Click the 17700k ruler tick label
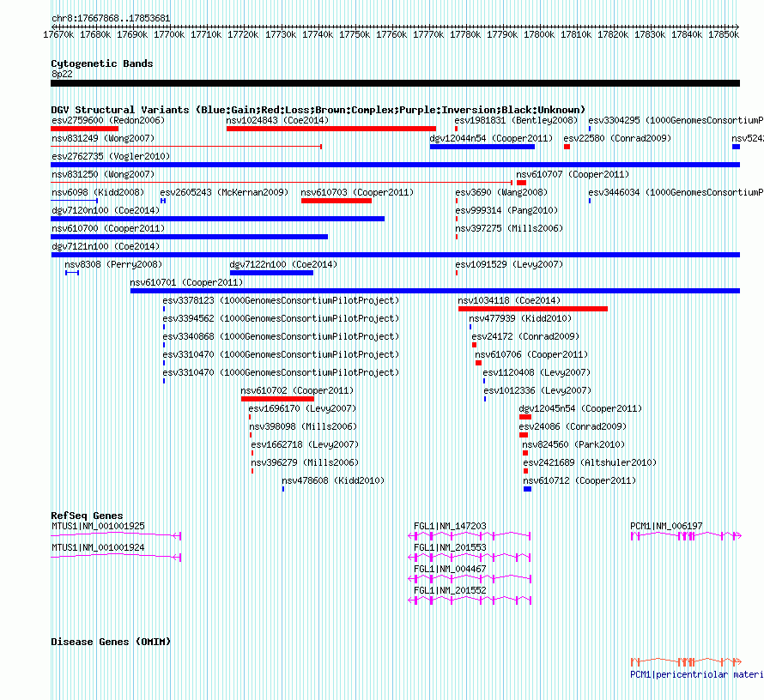Viewport: 764px width, 700px height. (x=170, y=34)
